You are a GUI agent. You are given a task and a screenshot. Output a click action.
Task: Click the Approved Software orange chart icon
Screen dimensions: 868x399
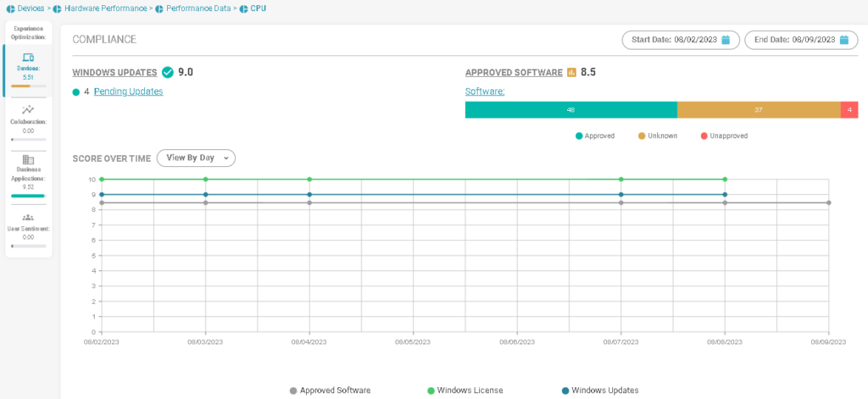571,72
